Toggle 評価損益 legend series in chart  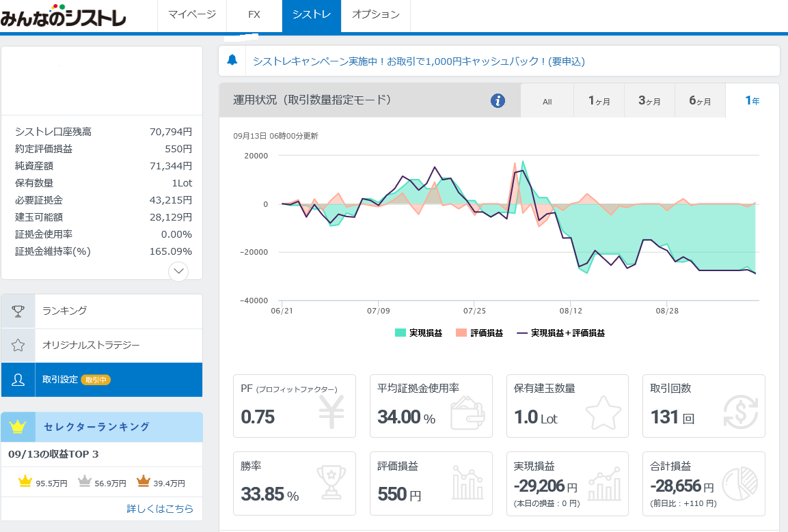(479, 333)
